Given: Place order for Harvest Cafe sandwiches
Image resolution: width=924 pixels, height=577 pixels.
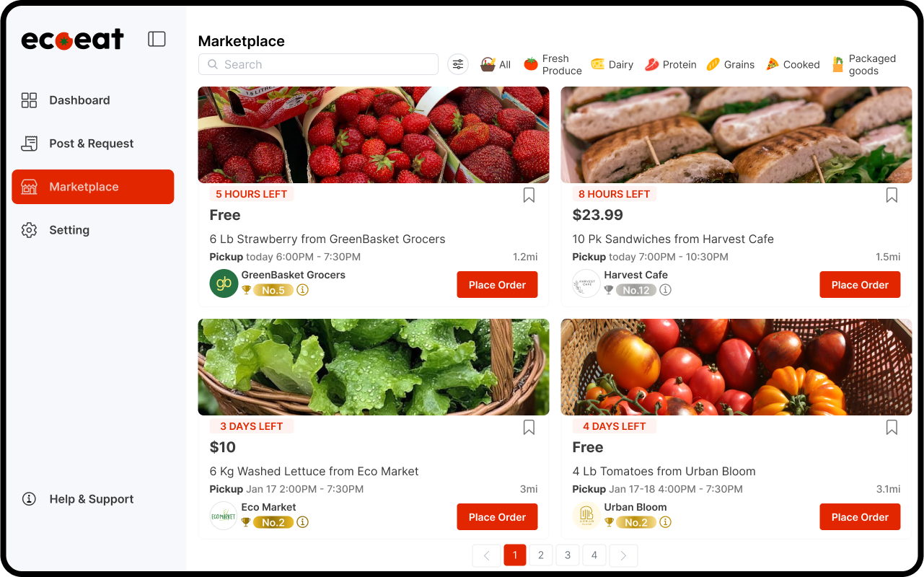Looking at the screenshot, I should click(860, 285).
